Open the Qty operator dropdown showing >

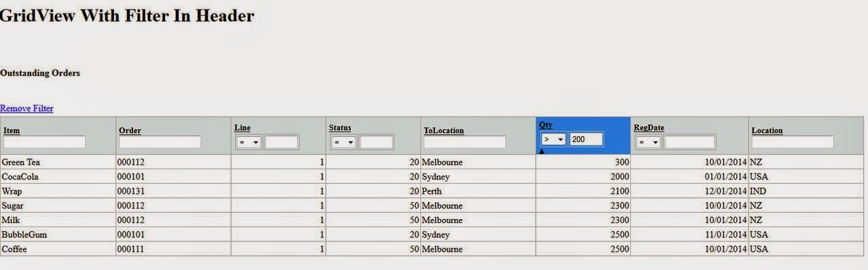pos(553,139)
